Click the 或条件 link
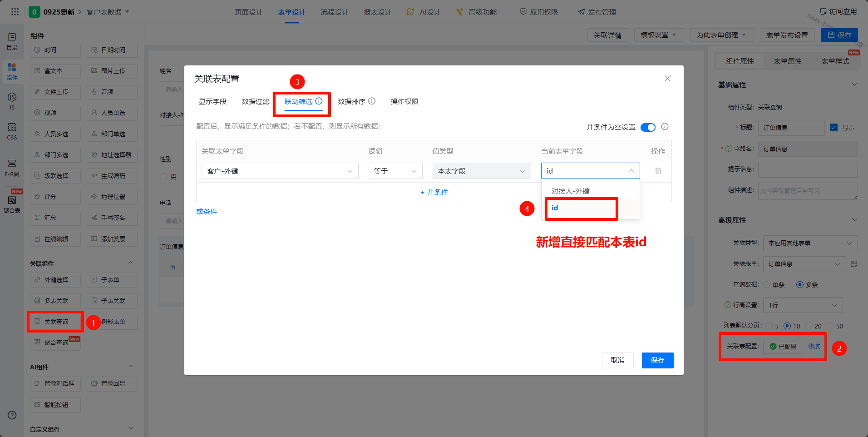 pos(207,212)
